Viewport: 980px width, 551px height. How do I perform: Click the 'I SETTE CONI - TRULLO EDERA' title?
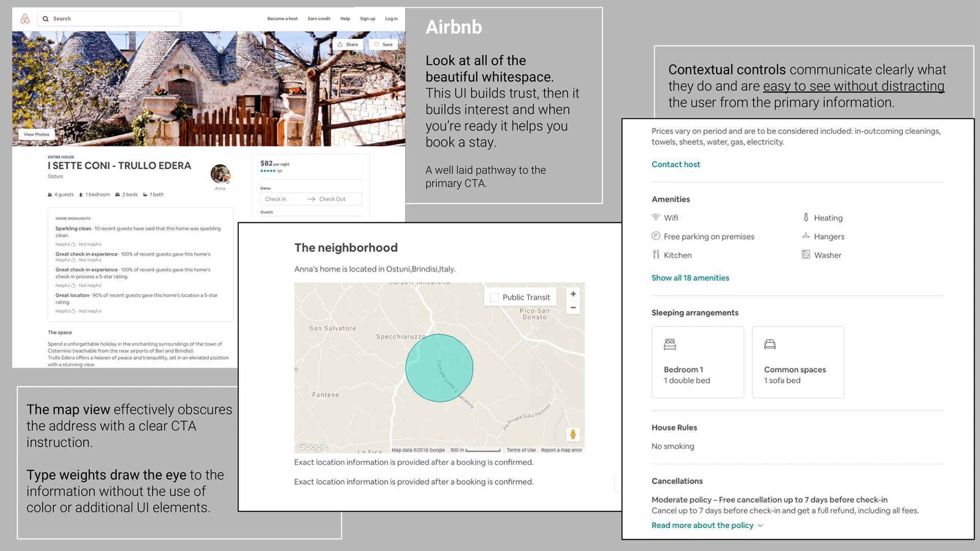(x=119, y=166)
